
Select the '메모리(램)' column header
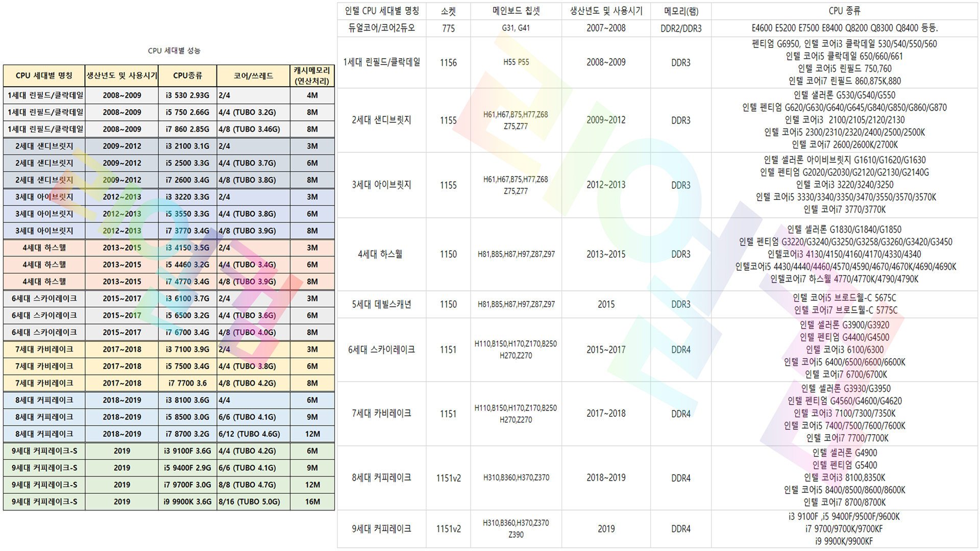point(681,11)
